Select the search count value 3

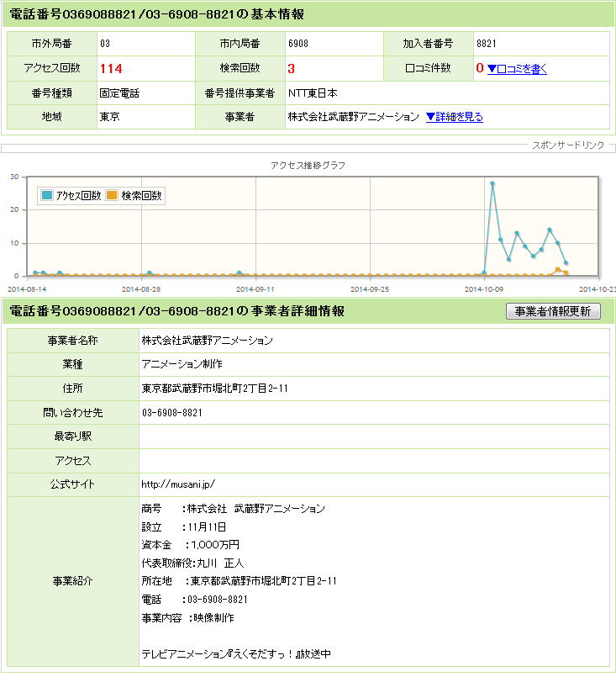[x=291, y=69]
